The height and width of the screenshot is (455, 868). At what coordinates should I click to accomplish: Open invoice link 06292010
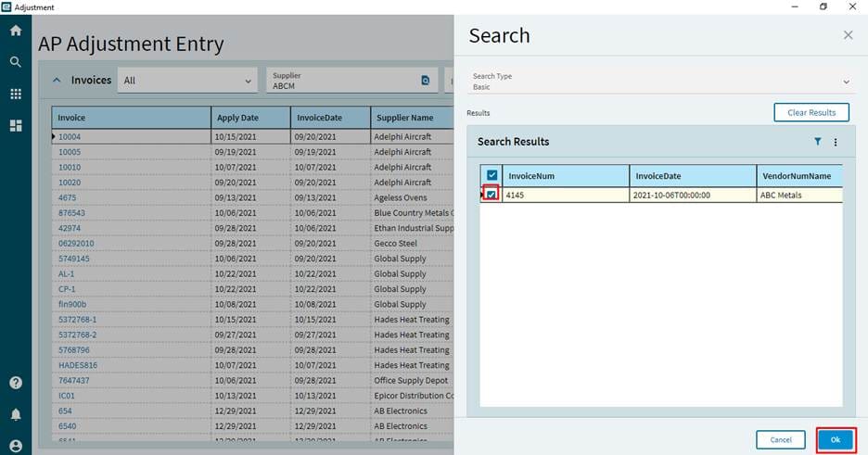76,244
